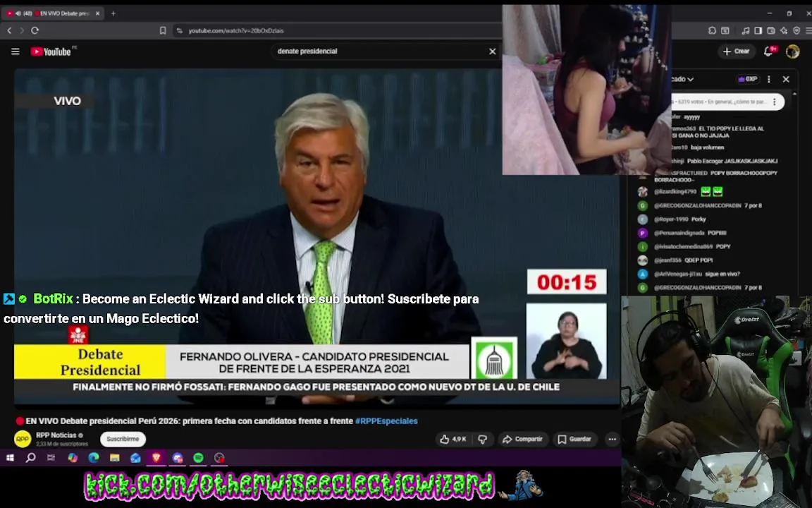Like the video

click(x=453, y=439)
